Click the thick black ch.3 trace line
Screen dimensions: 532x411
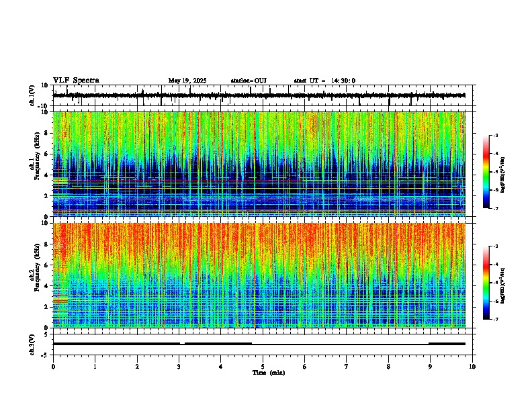click(259, 344)
